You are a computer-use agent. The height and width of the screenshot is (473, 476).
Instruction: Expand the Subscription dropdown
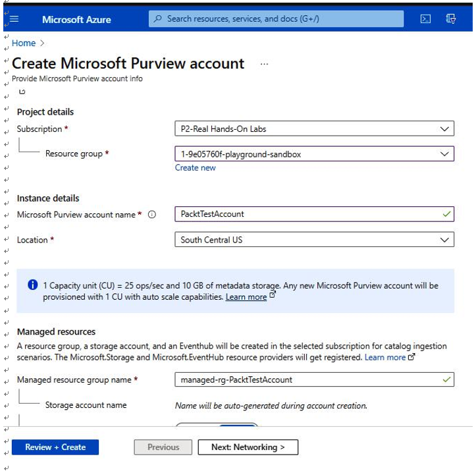tap(314, 129)
